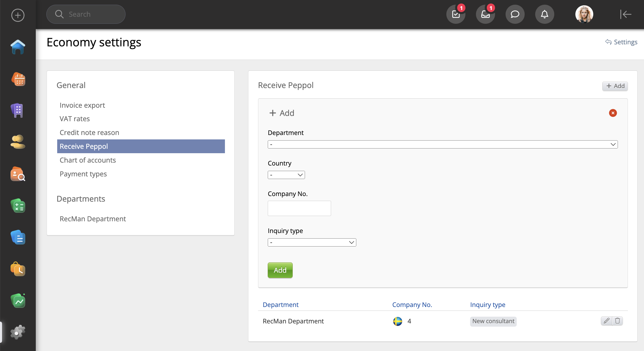Open the notifications bell
Image resolution: width=644 pixels, height=351 pixels.
(x=545, y=14)
